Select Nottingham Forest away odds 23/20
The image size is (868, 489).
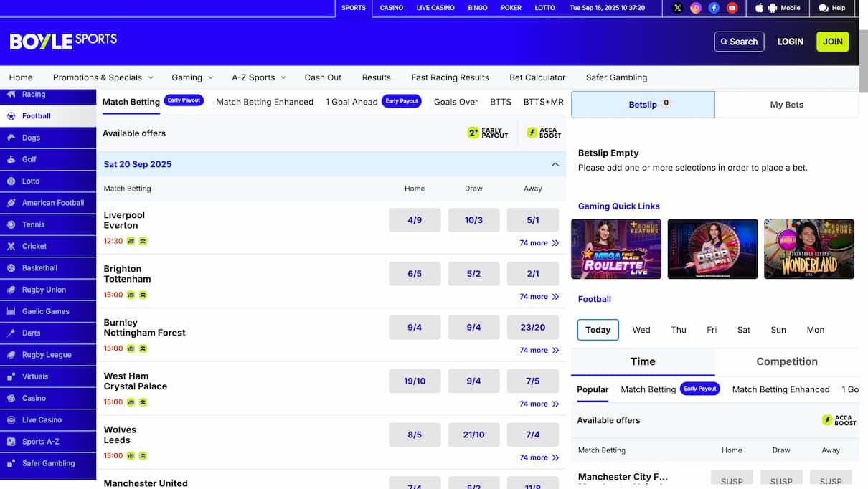(x=533, y=328)
